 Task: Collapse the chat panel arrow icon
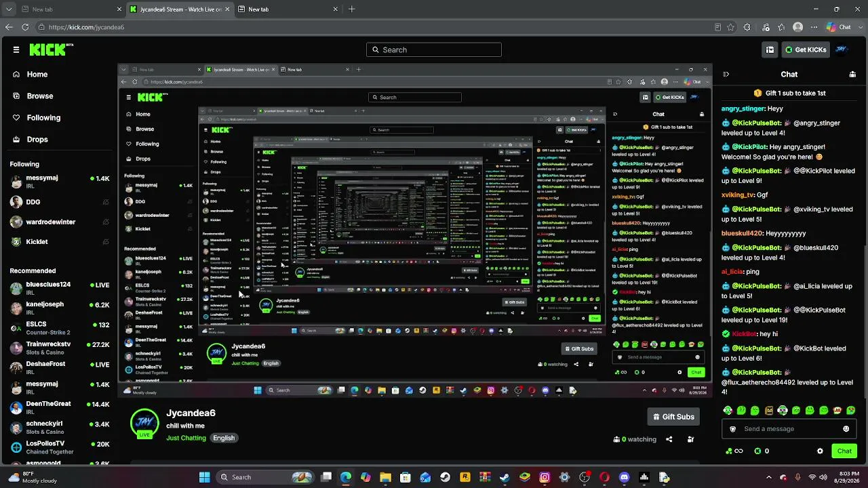click(x=726, y=75)
